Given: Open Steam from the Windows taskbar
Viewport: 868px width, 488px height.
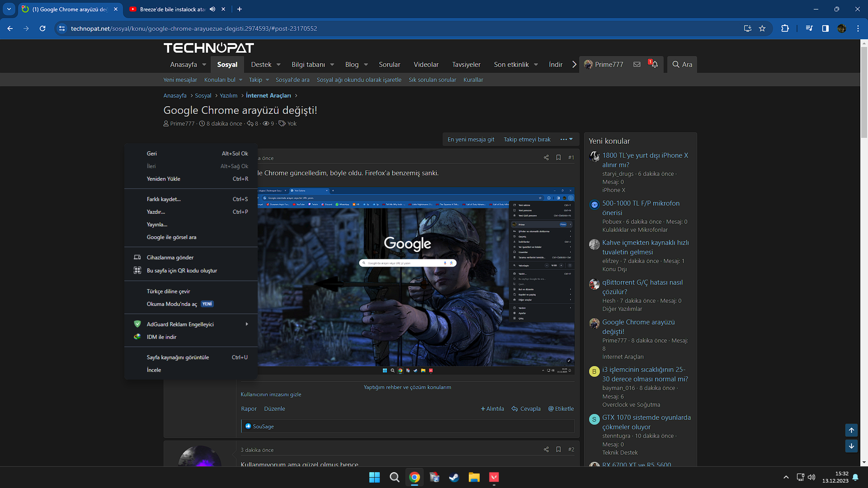Looking at the screenshot, I should click(x=454, y=478).
